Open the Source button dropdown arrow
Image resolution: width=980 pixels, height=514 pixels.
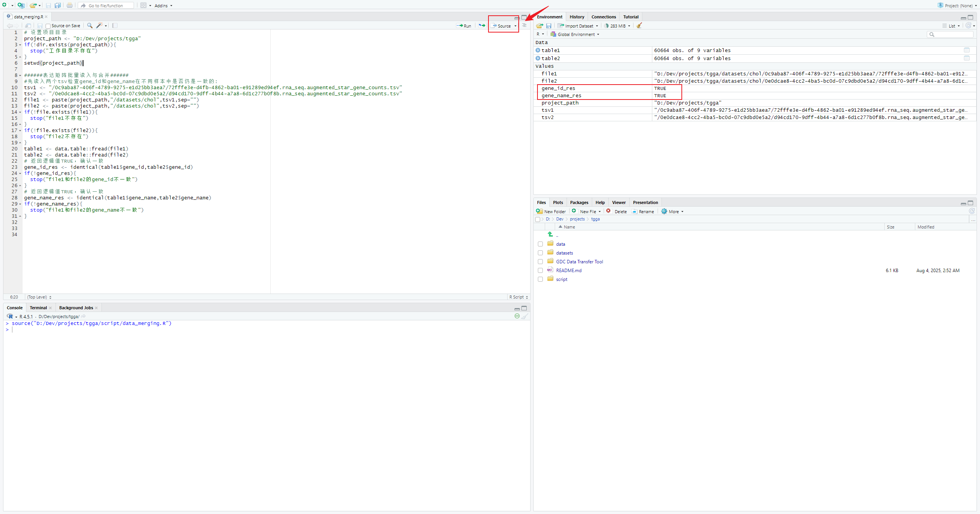pos(515,26)
